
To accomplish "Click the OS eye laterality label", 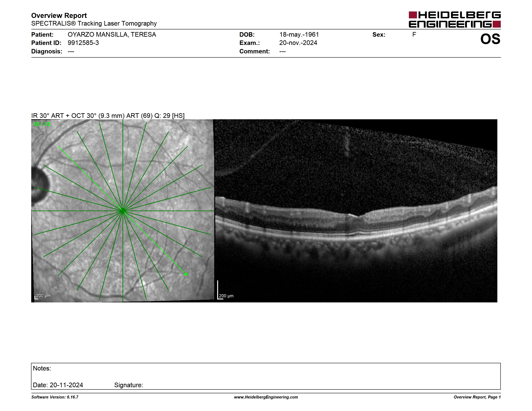I will click(x=490, y=39).
